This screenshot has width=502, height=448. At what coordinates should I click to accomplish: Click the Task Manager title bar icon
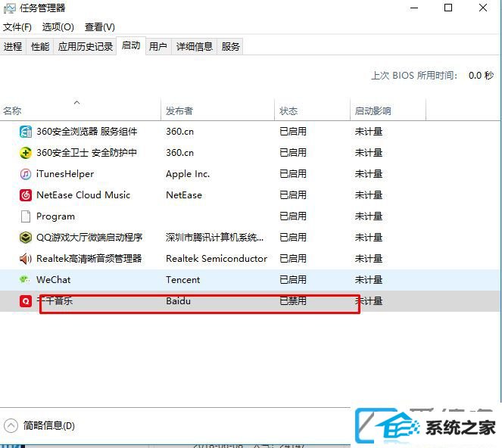coord(9,8)
